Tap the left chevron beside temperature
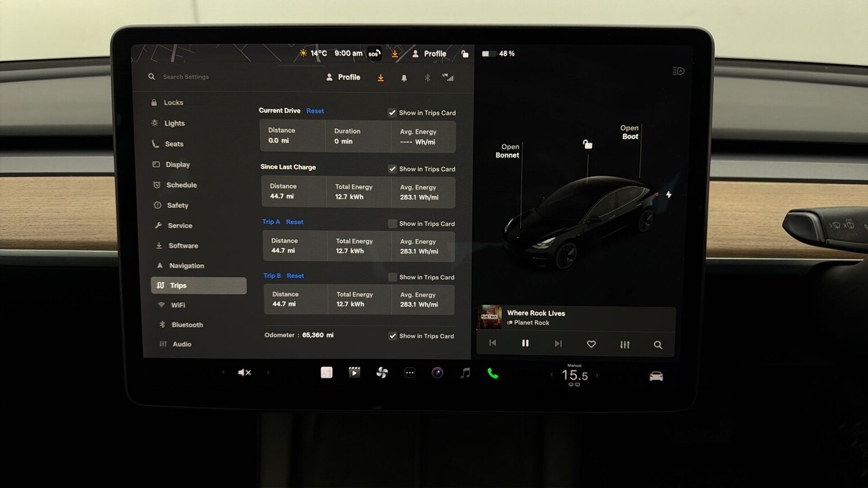868x488 pixels. 551,375
